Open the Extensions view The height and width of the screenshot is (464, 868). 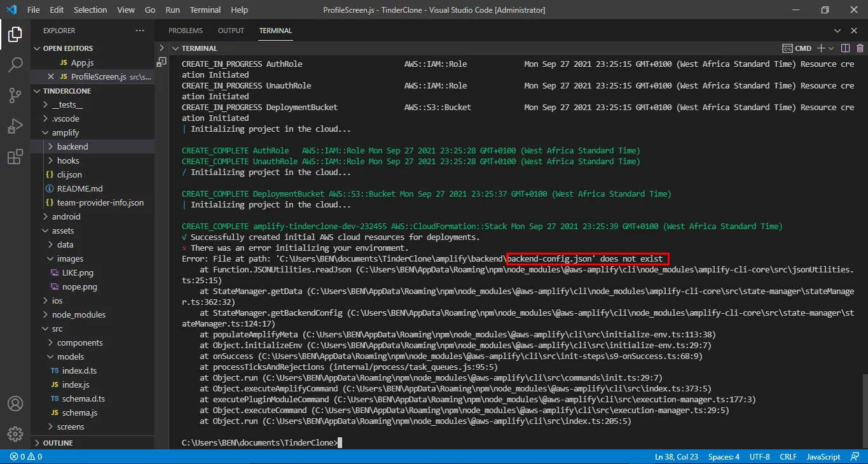coord(15,157)
